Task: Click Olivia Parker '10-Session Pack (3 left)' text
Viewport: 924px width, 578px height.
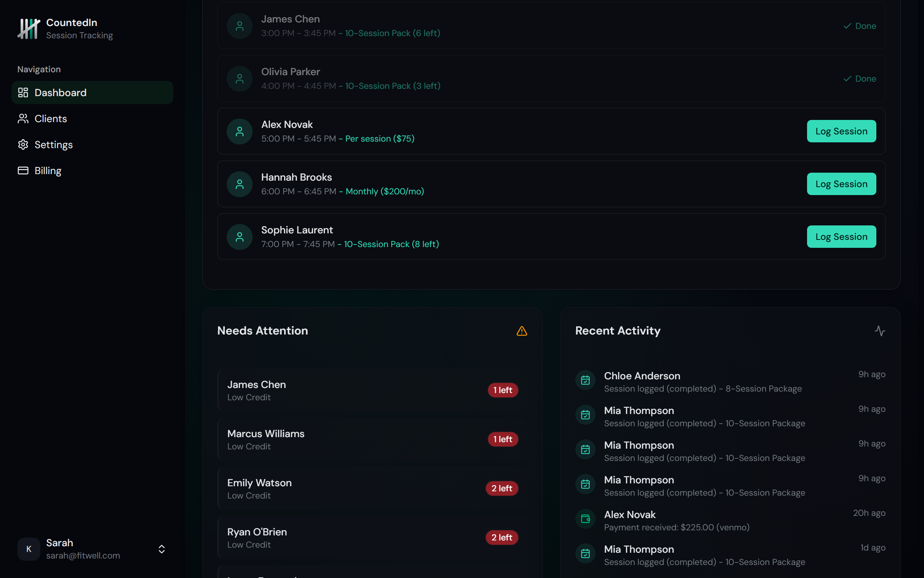Action: tap(393, 86)
